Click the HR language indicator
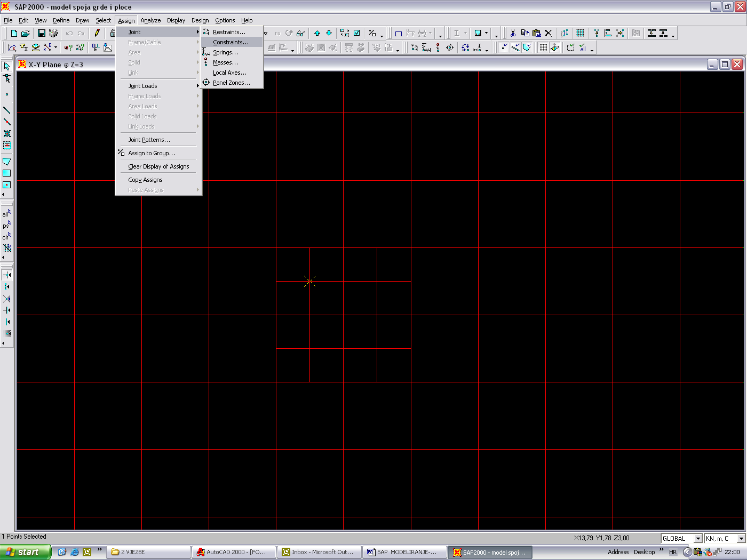Viewport: 747px width, 560px height. 673,552
